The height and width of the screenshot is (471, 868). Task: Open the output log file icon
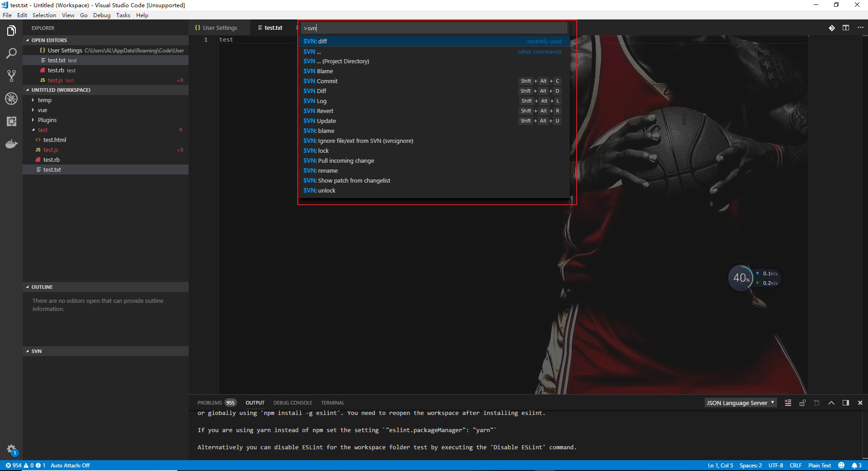tap(817, 403)
